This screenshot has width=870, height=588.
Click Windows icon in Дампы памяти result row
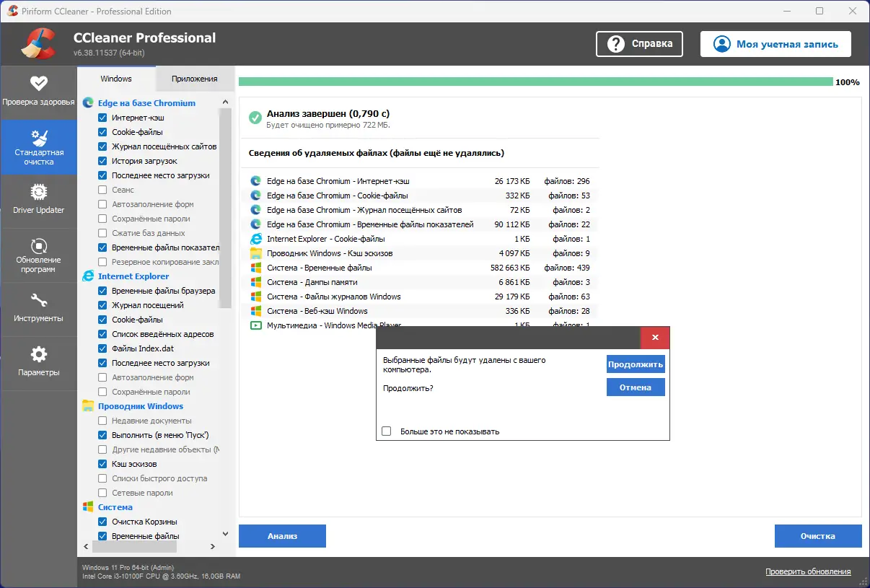[x=255, y=282]
